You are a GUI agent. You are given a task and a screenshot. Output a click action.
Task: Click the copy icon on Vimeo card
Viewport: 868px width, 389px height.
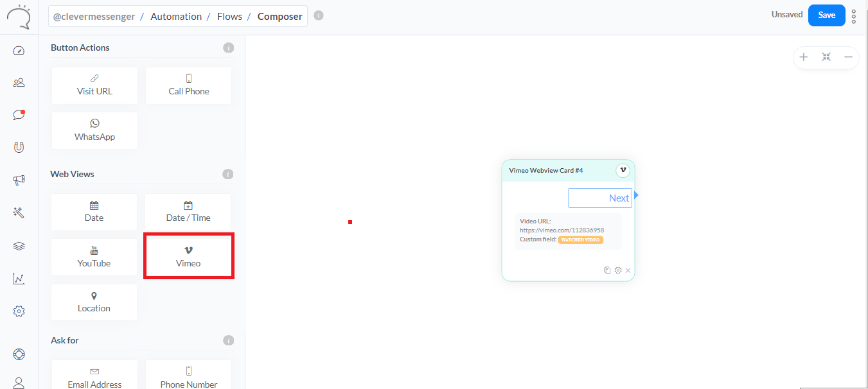(x=607, y=270)
